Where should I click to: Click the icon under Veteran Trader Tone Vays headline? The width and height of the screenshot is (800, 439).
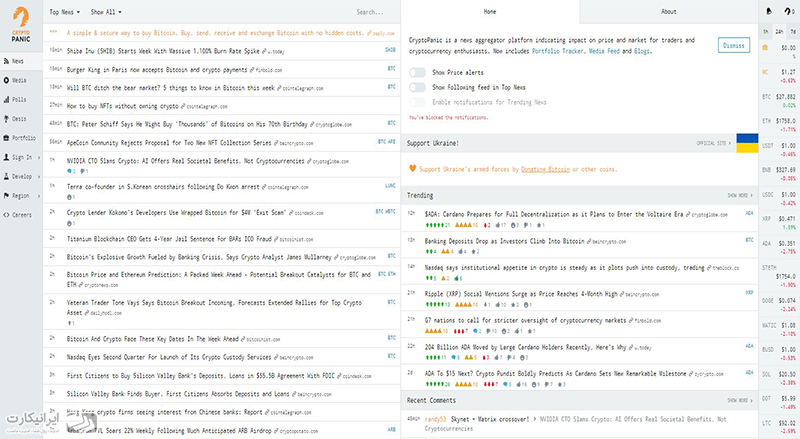pos(69,323)
